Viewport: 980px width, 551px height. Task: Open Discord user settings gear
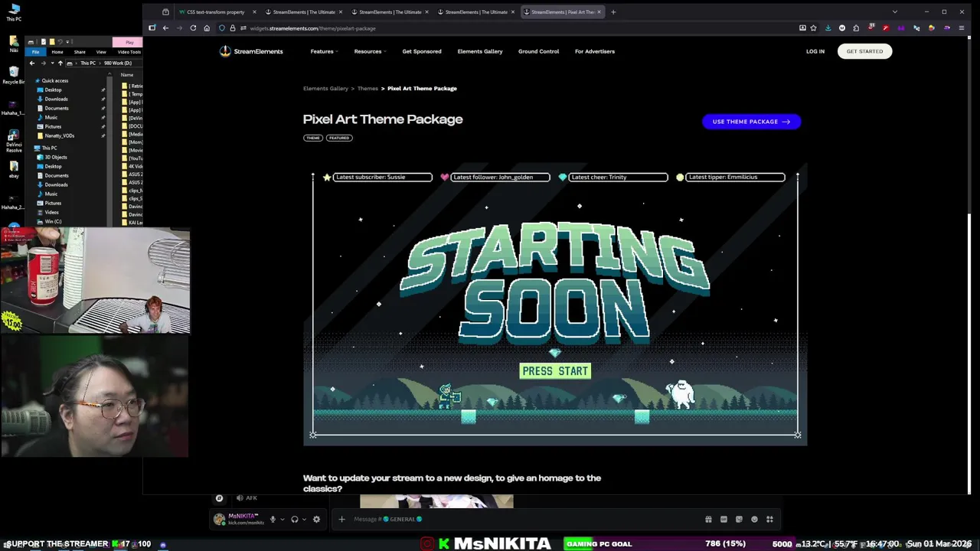pos(316,519)
